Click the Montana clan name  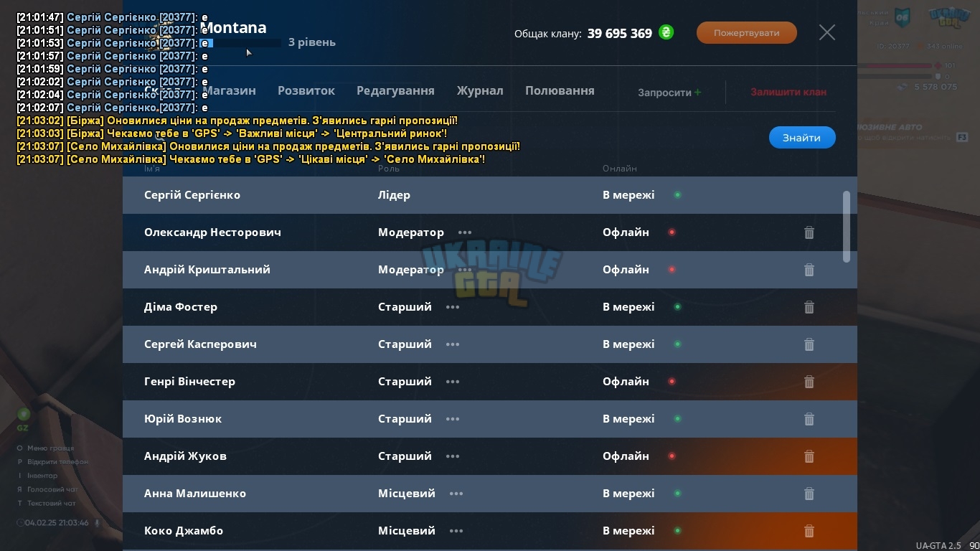(233, 27)
